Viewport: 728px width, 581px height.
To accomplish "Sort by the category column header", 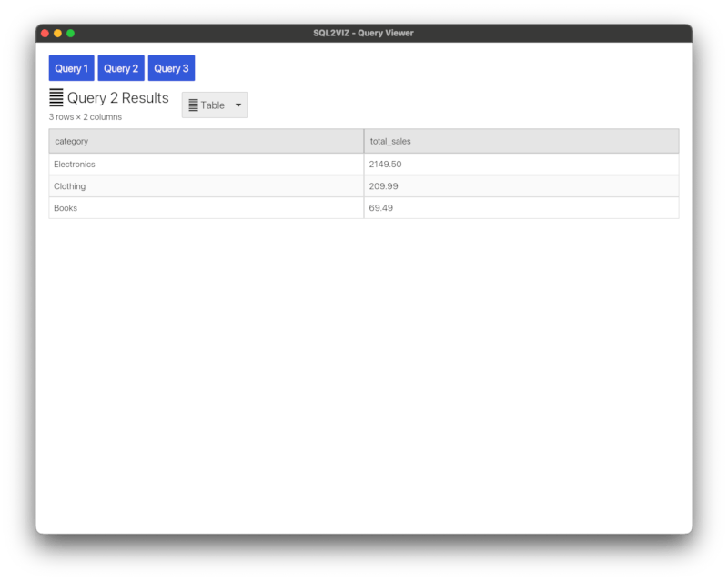I will (206, 141).
